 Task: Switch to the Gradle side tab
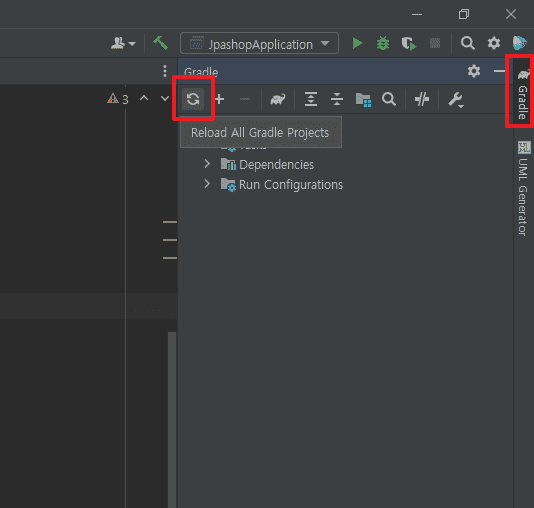click(523, 93)
